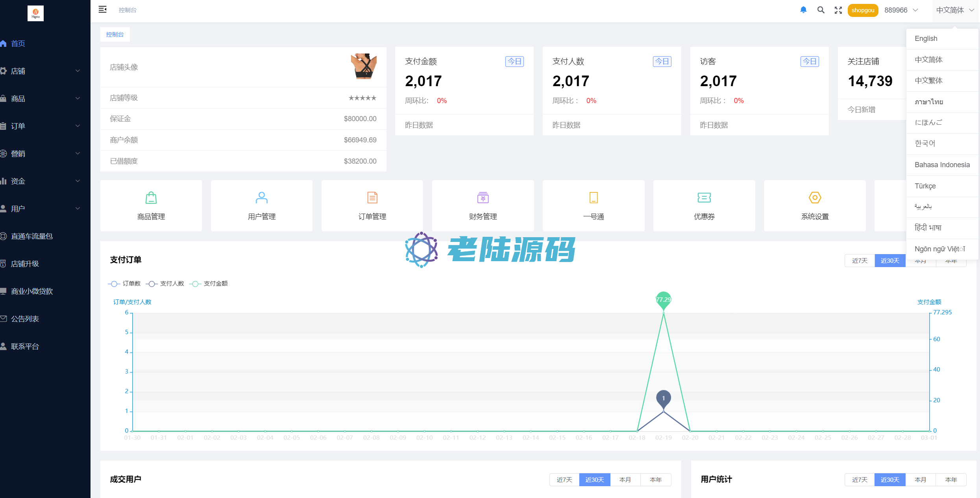Screen dimensions: 980x498
Task: Open search with the magnifier icon
Action: 821,10
